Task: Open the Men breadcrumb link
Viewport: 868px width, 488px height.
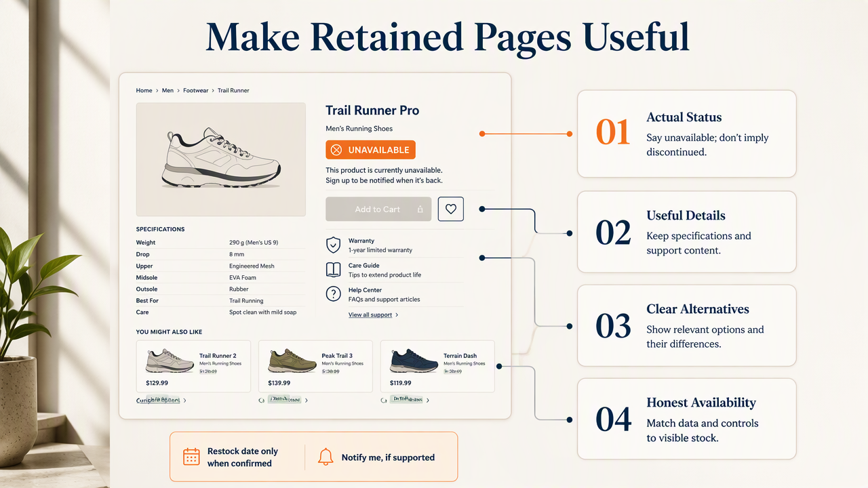Action: pyautogui.click(x=167, y=90)
